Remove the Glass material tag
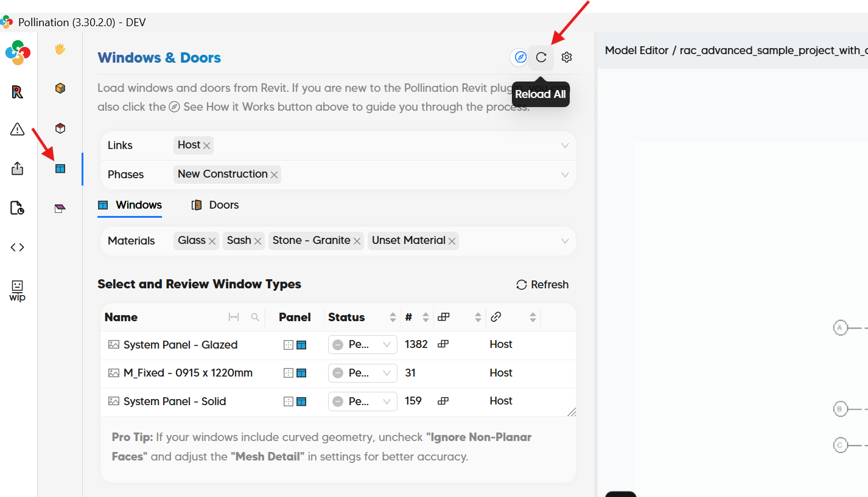 coord(212,241)
